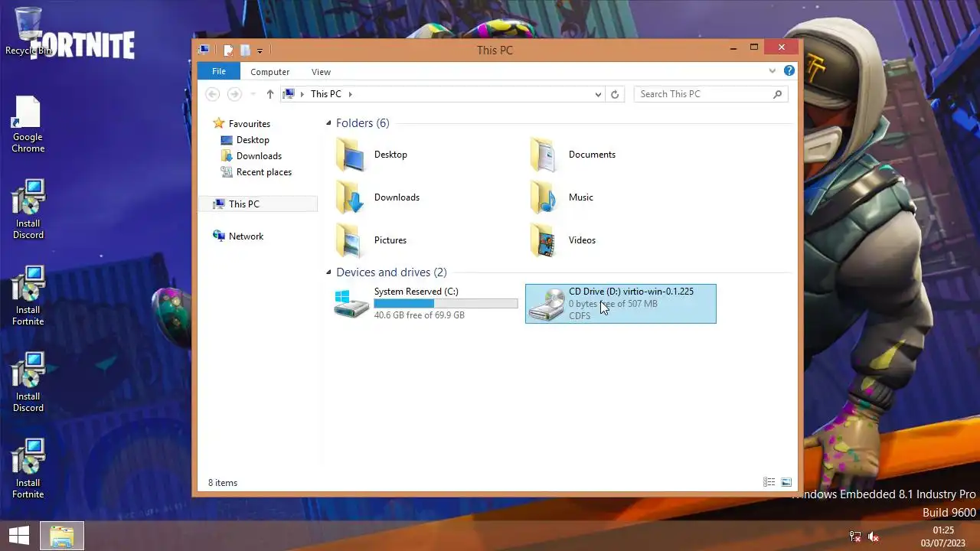Refresh the This PC view
Image resolution: width=980 pixels, height=551 pixels.
pos(614,94)
